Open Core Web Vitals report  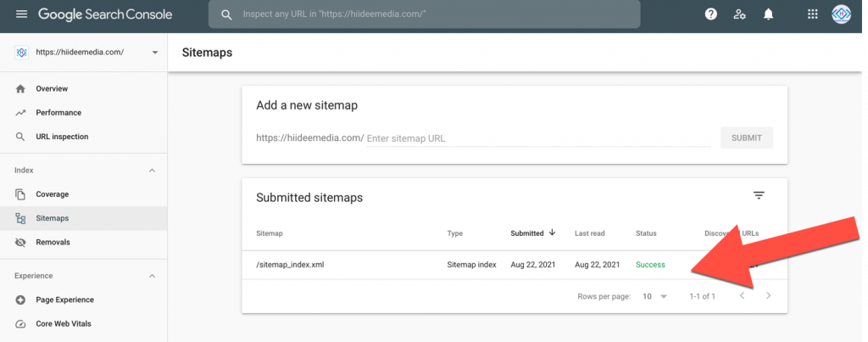[84, 323]
